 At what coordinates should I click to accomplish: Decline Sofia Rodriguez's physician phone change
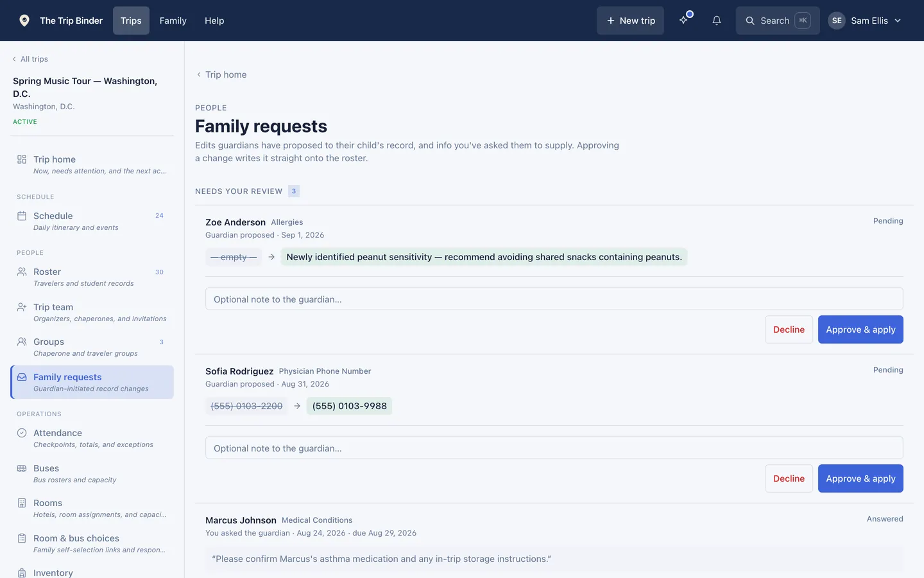789,478
